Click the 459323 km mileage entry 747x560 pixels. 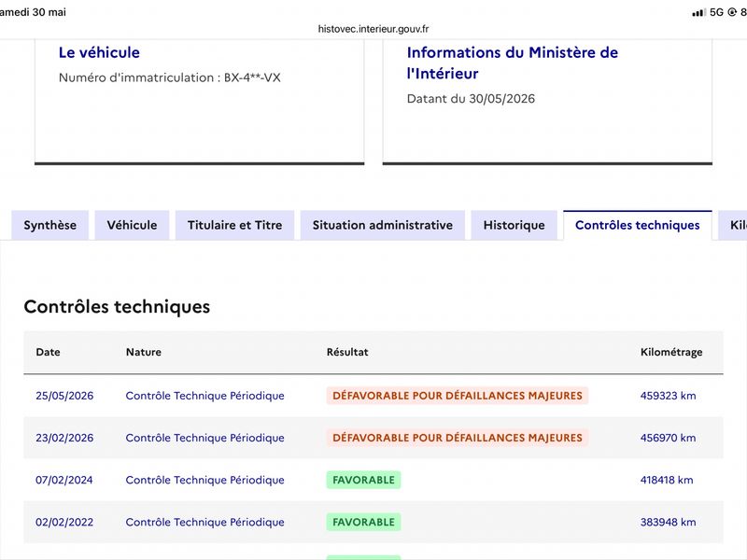coord(668,396)
